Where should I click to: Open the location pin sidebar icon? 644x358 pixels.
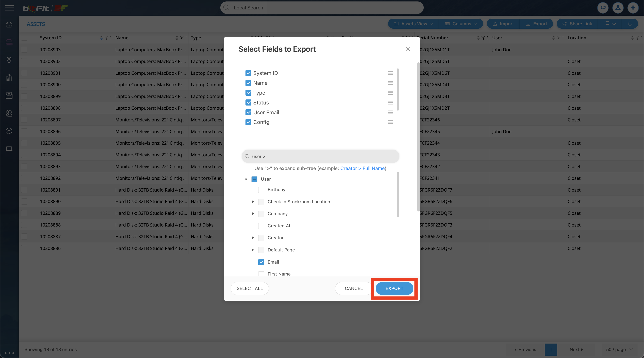(x=9, y=60)
